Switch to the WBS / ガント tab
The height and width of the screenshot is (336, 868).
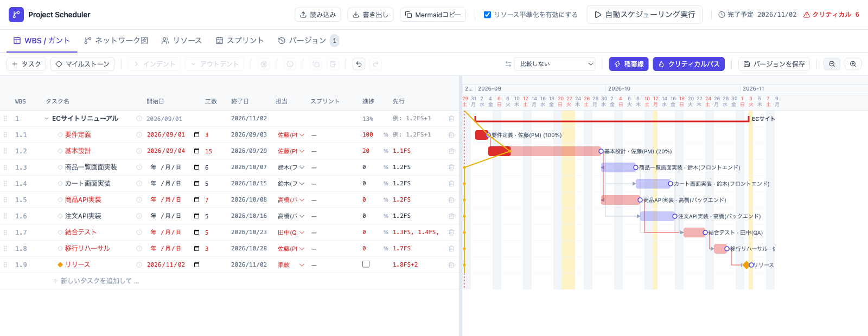pyautogui.click(x=42, y=41)
